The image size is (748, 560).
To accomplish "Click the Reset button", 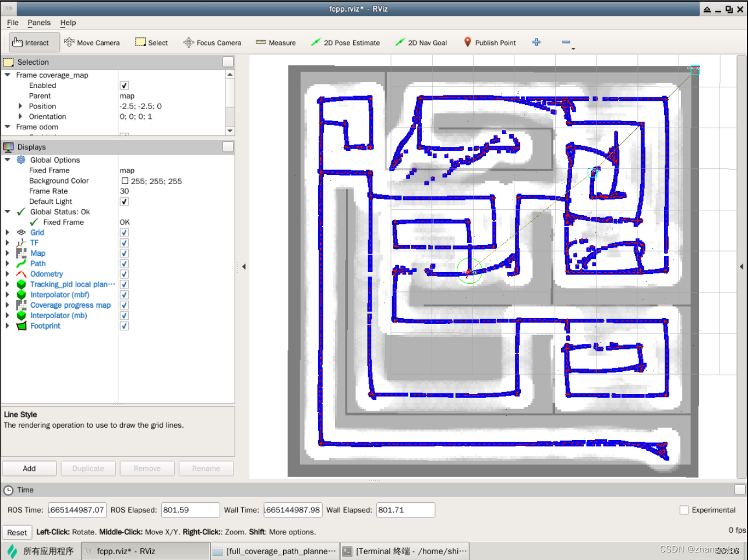I will pos(17,532).
